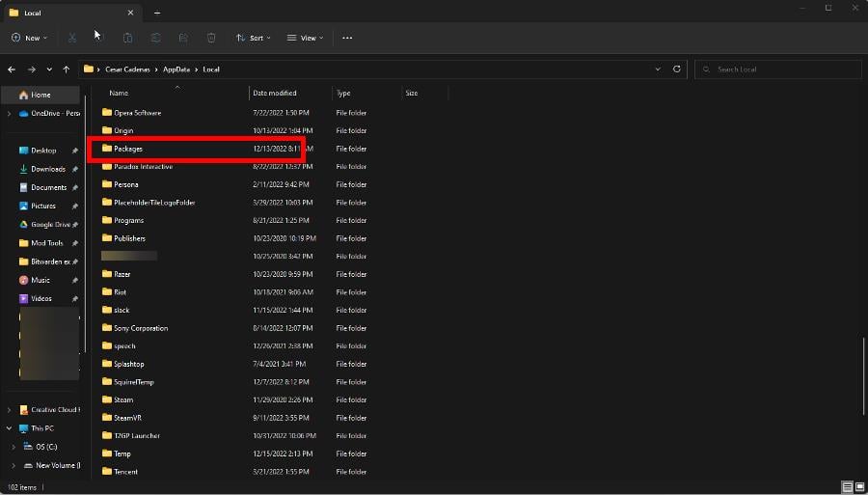Click the file list vertical scrollbar

[863, 375]
